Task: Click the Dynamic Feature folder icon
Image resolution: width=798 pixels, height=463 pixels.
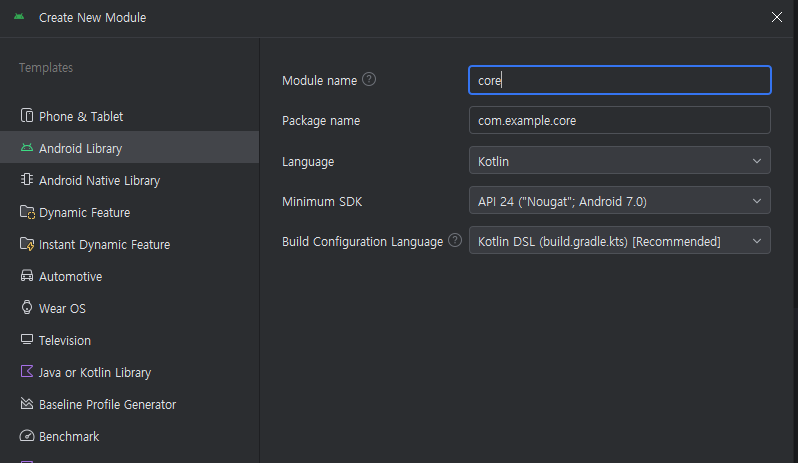Action: click(27, 212)
